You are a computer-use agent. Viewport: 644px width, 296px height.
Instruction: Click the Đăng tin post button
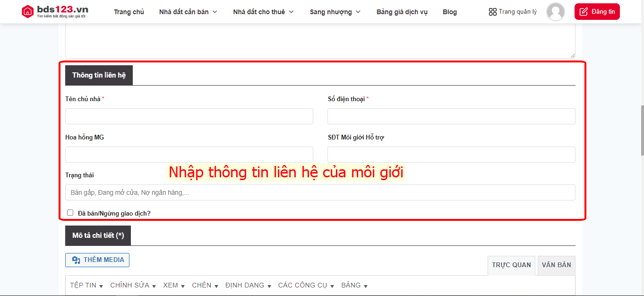coord(597,12)
